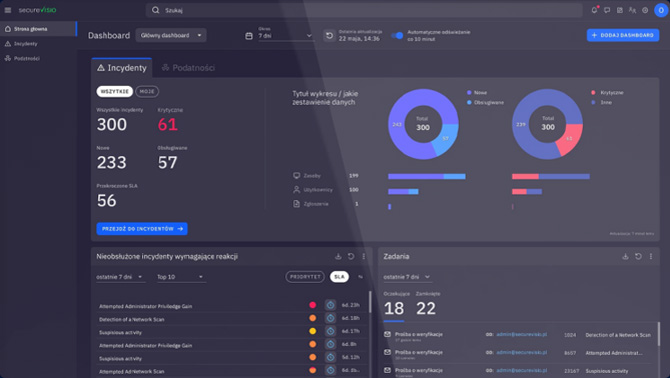Click into the Szukaj search field
This screenshot has height=378, width=670.
click(x=364, y=10)
